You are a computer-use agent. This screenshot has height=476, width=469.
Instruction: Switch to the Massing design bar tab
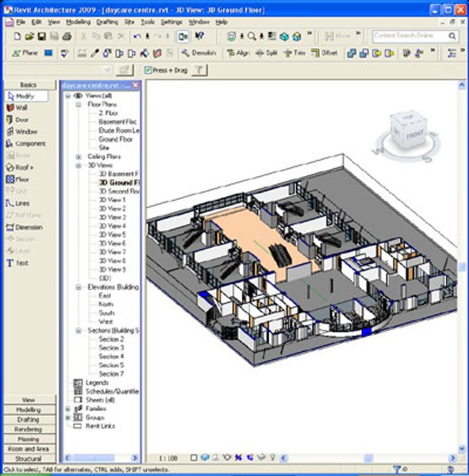click(x=29, y=439)
